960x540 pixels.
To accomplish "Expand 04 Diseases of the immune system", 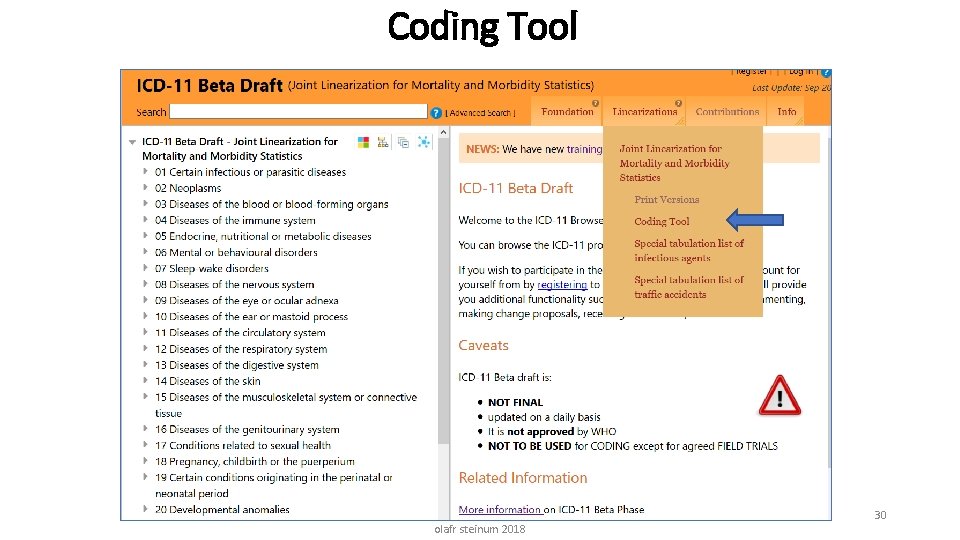I will [145, 219].
